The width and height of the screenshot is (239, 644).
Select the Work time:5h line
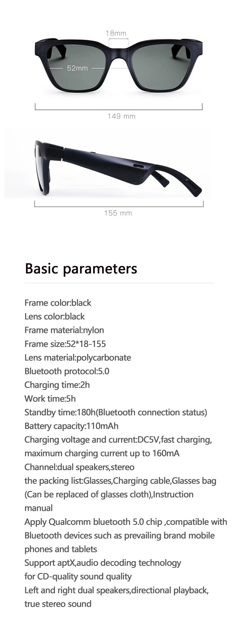pos(50,399)
